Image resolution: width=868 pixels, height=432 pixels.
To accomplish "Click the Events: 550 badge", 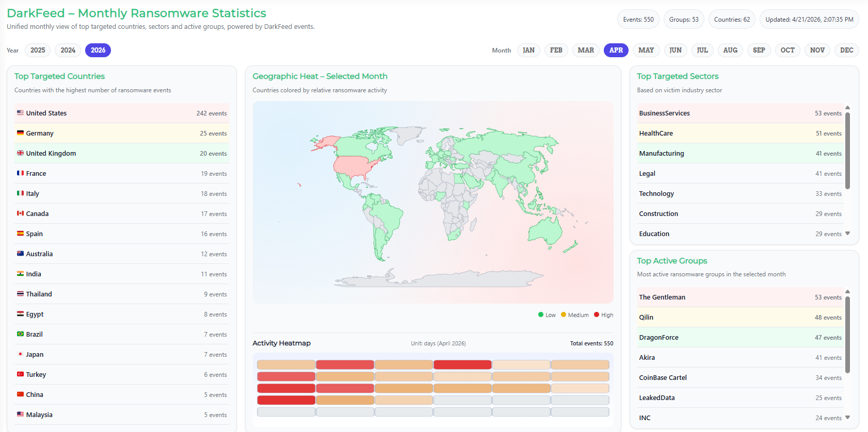I will (x=638, y=20).
